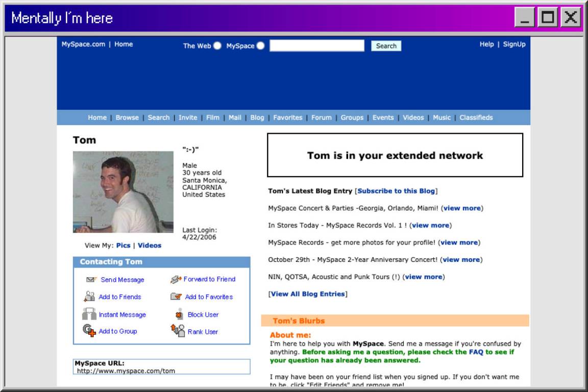Click the Tom profile name heading
This screenshot has width=588, height=392.
click(84, 140)
